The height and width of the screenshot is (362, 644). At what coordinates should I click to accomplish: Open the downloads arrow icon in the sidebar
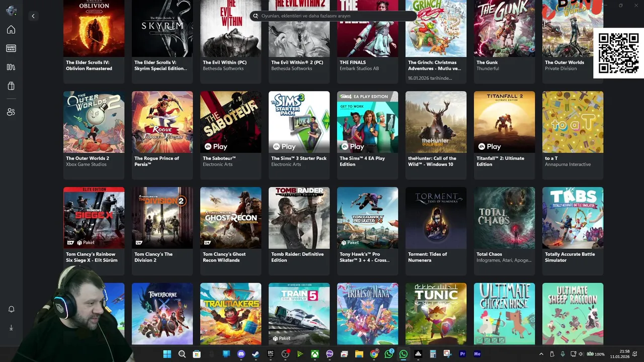click(11, 327)
